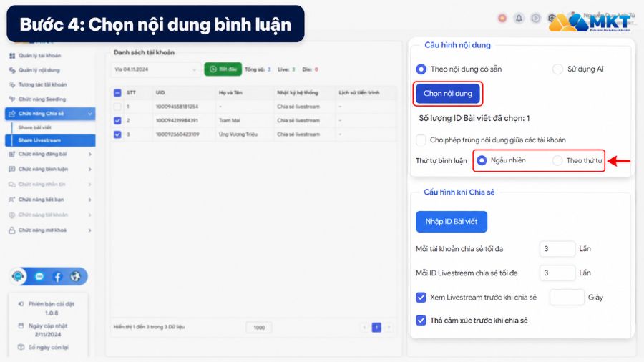The image size is (644, 362).
Task: Go to page 1 in pagination
Action: [376, 327]
